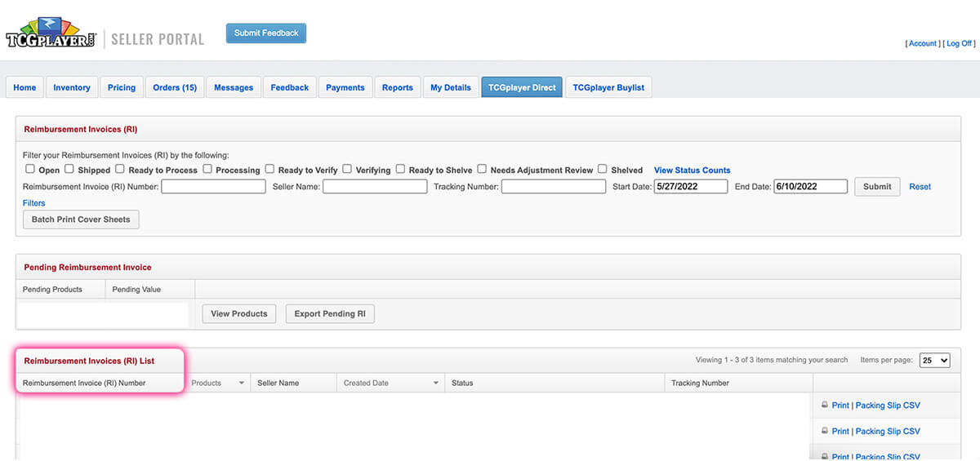Click Print link in the first row
980x461 pixels.
[840, 406]
